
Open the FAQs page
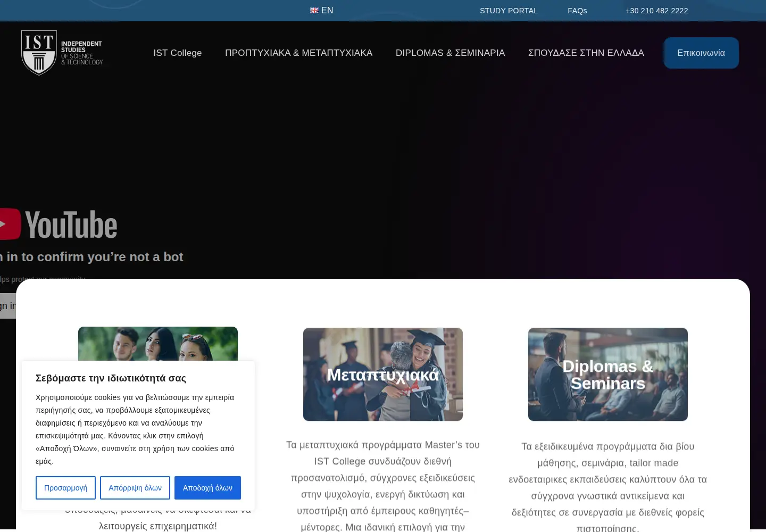pyautogui.click(x=577, y=11)
